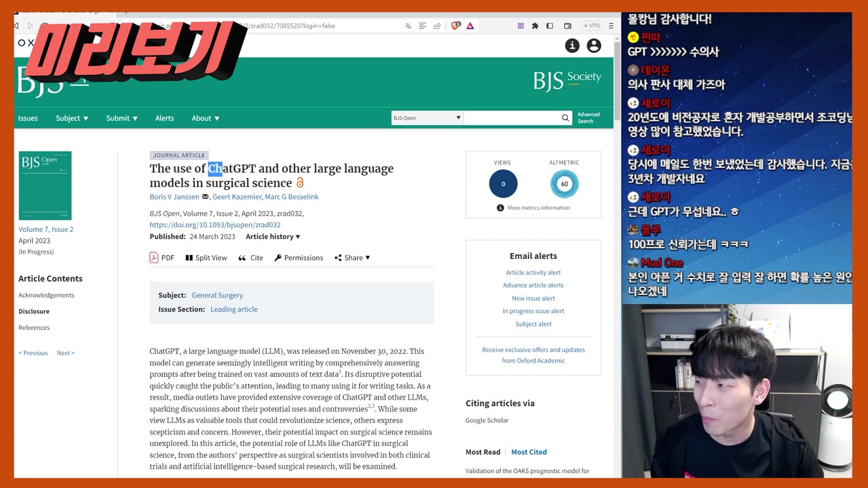Click the search magnifier icon
Image resolution: width=868 pixels, height=488 pixels.
coord(565,118)
